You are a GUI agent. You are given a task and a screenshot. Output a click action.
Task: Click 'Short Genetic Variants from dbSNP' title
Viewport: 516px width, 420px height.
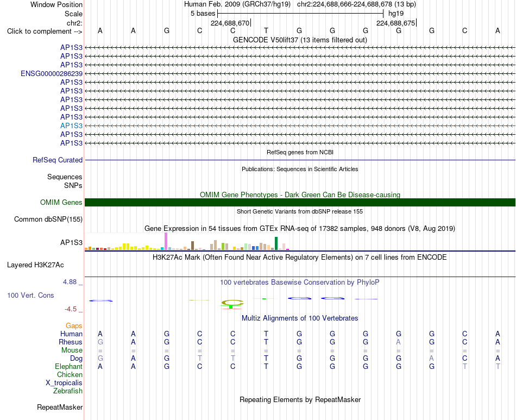[300, 211]
